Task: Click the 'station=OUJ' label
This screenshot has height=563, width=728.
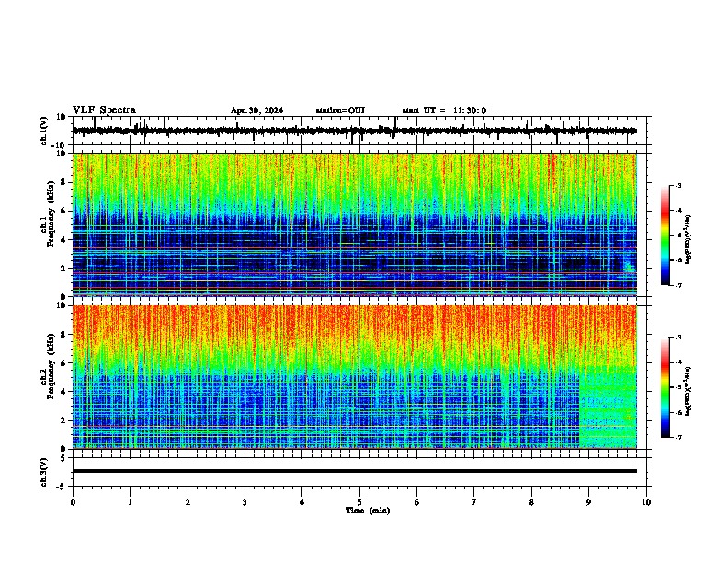Action: [x=340, y=110]
